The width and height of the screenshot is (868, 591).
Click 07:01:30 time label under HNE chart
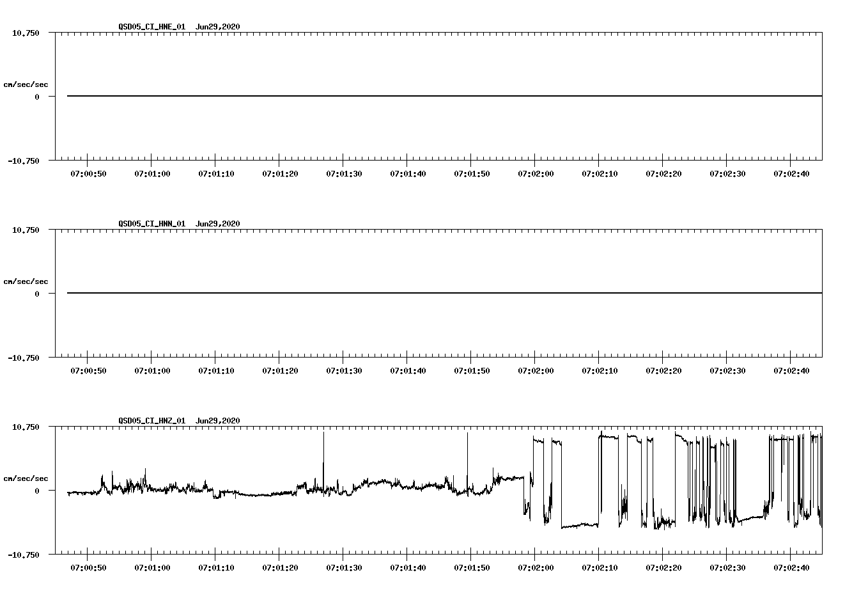pyautogui.click(x=344, y=174)
